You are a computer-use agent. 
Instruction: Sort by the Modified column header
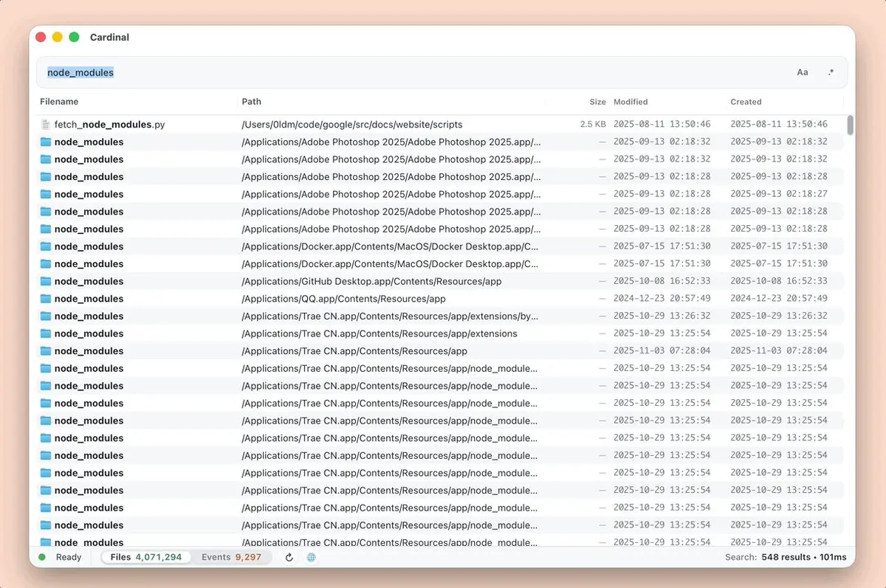click(x=631, y=102)
